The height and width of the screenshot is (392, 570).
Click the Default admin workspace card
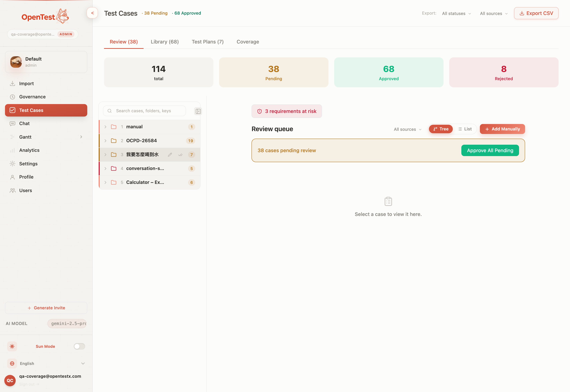tap(46, 62)
